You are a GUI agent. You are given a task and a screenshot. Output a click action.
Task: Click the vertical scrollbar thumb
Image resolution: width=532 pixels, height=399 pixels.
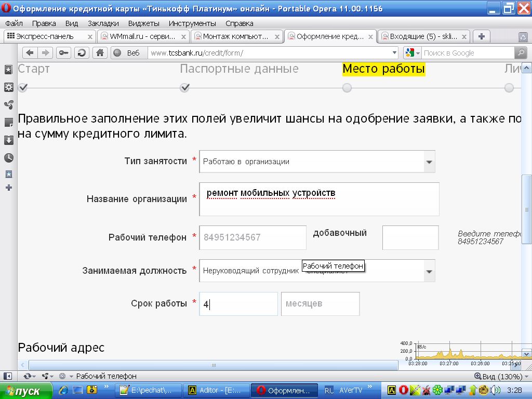tap(527, 209)
